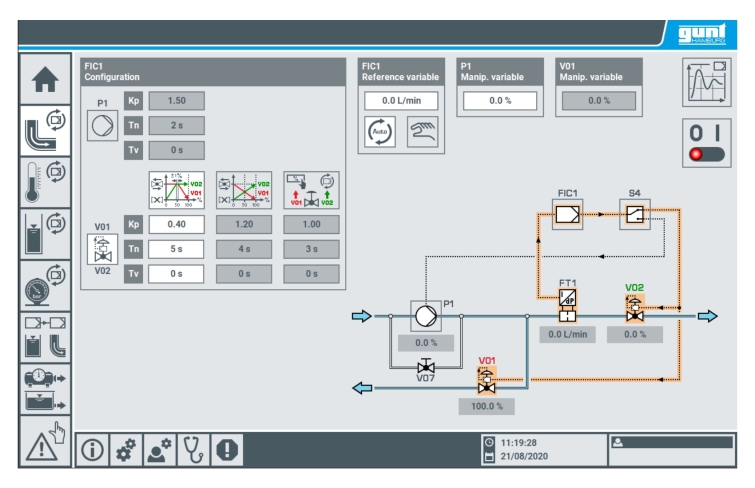755x488 pixels.
Task: Switch FIC1 to automatic mode
Action: click(380, 132)
